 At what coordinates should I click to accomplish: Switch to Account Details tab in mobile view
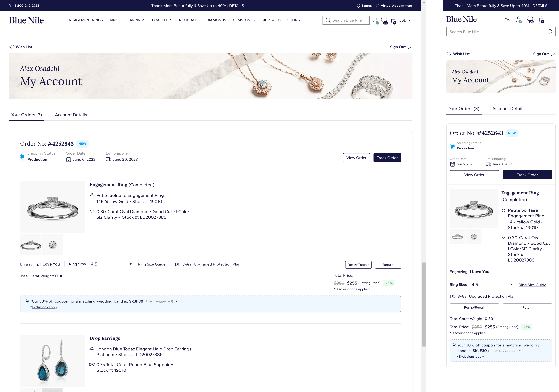(508, 109)
